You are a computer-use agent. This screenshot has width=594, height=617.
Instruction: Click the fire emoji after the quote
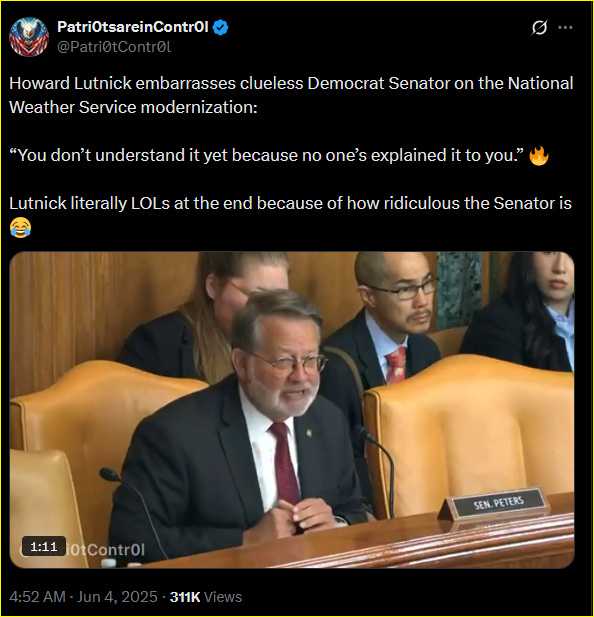pyautogui.click(x=539, y=156)
